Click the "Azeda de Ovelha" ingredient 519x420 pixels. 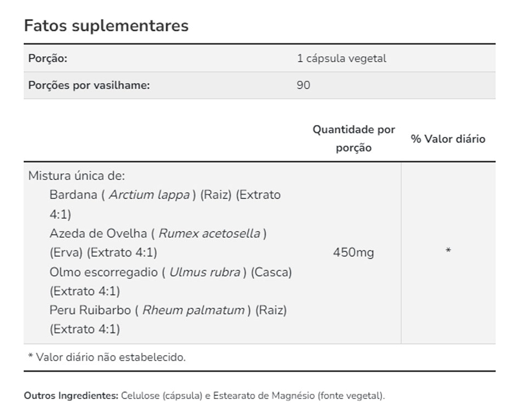[x=99, y=233]
